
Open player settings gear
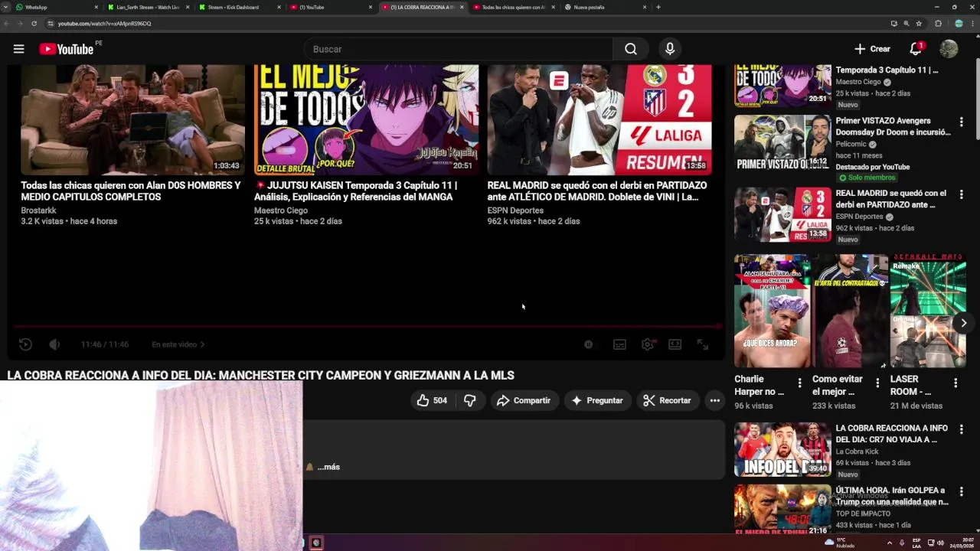coord(648,344)
